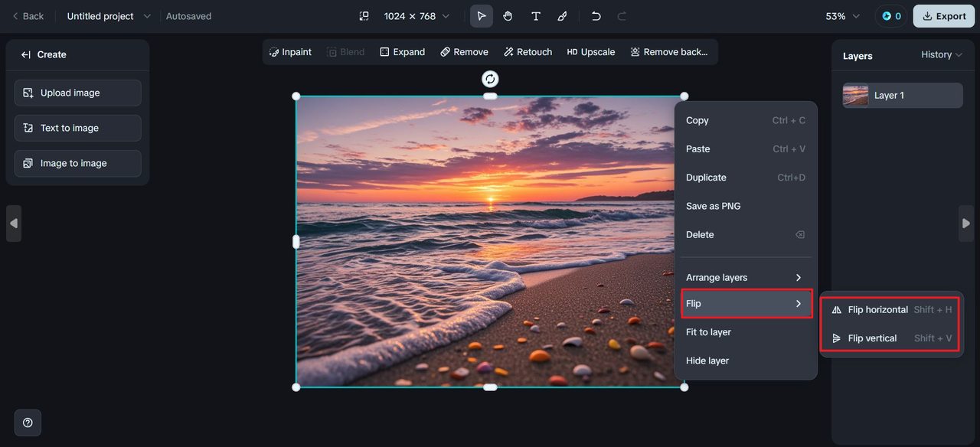Collapse the right panel with the arrow
980x447 pixels.
(x=966, y=223)
